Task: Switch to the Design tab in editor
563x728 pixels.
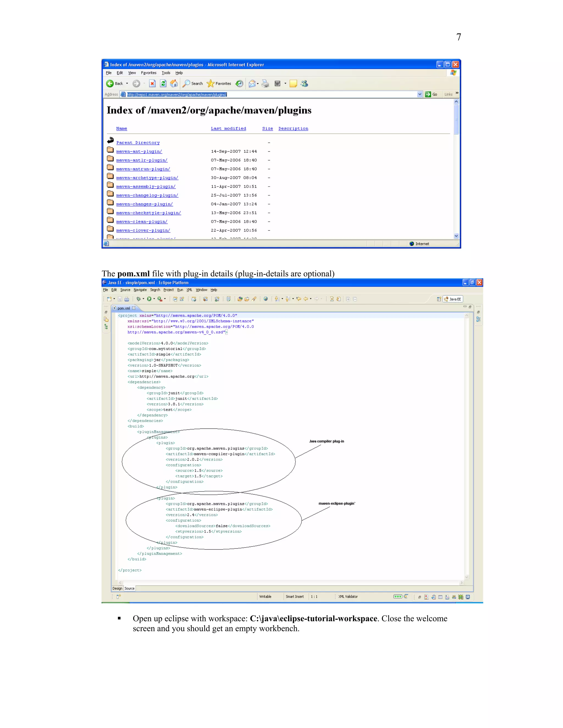Action: 117,588
